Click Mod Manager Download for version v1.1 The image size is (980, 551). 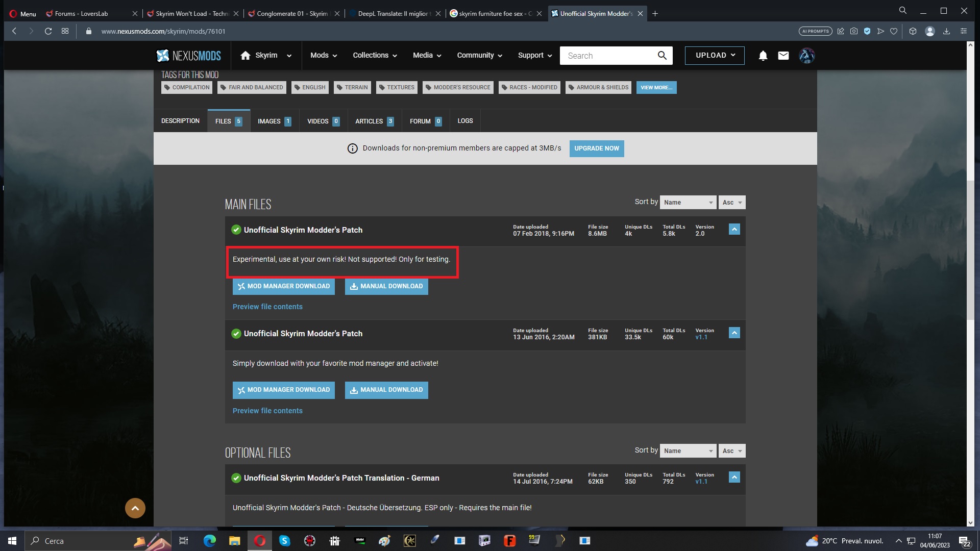pyautogui.click(x=284, y=390)
